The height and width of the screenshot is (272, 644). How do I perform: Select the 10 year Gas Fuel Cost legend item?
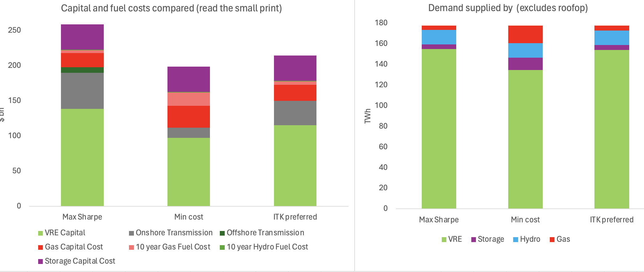coord(170,247)
